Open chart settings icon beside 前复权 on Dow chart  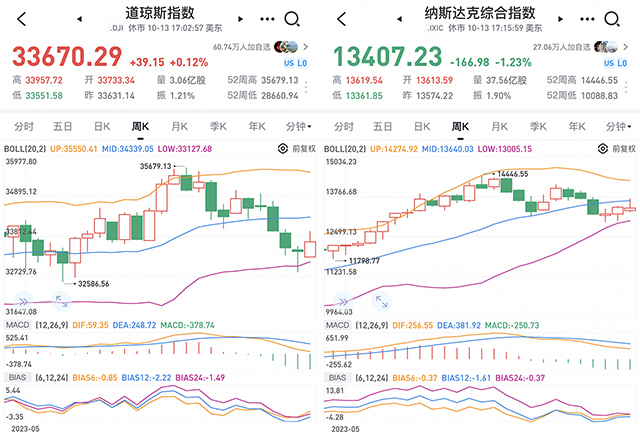click(x=283, y=149)
